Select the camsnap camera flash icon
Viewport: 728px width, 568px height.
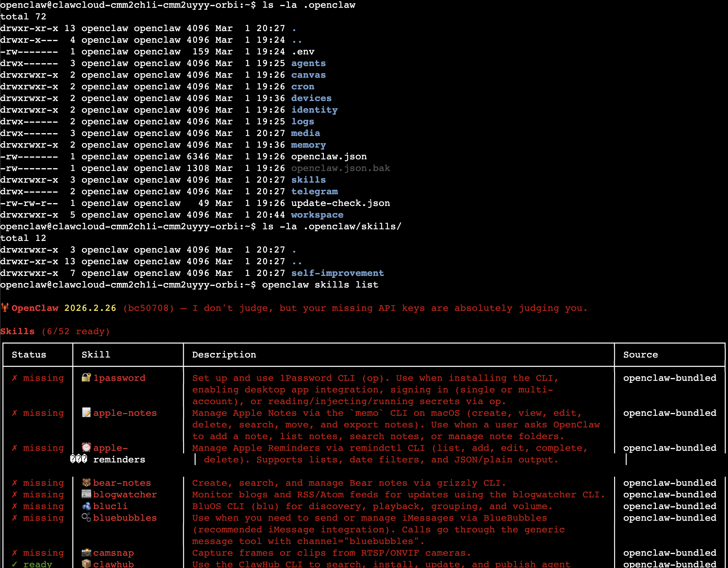[x=86, y=553]
